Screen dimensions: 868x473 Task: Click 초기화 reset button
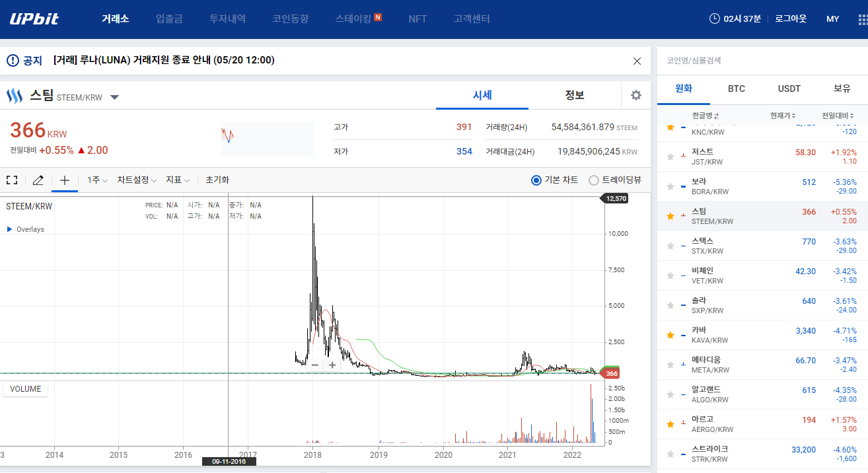[x=217, y=180]
